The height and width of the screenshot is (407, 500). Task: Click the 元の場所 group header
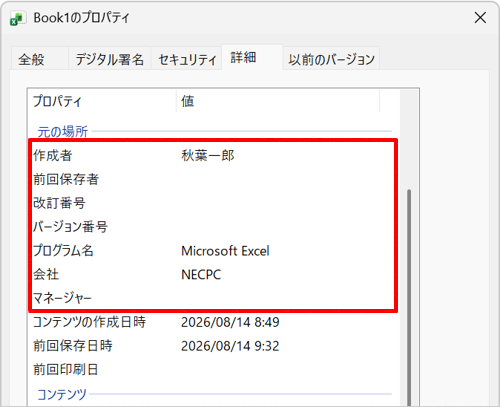click(62, 132)
